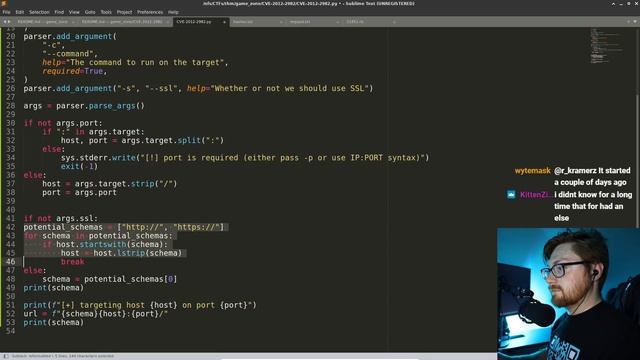The image size is (640, 360).
Task: Click the streamer webcam overlay
Action: [x=568, y=293]
